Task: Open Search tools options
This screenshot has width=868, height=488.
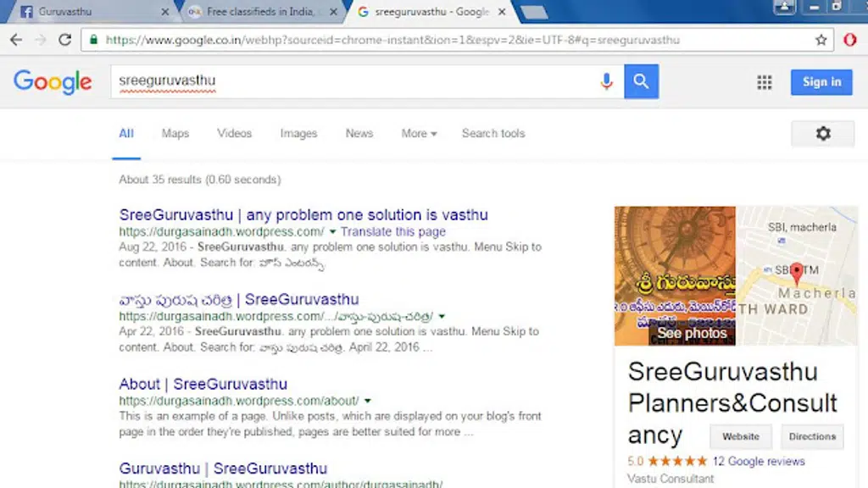Action: (x=493, y=133)
